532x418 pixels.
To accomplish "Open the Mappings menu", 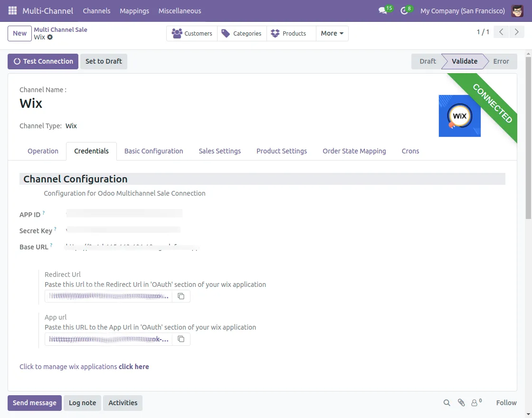I will (134, 11).
